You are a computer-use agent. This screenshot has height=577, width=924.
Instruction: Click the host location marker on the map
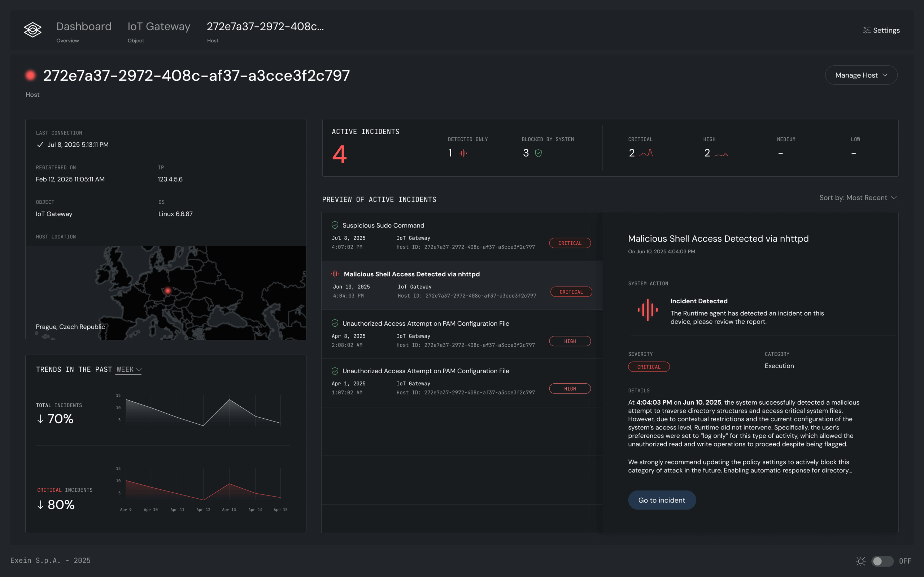(167, 291)
